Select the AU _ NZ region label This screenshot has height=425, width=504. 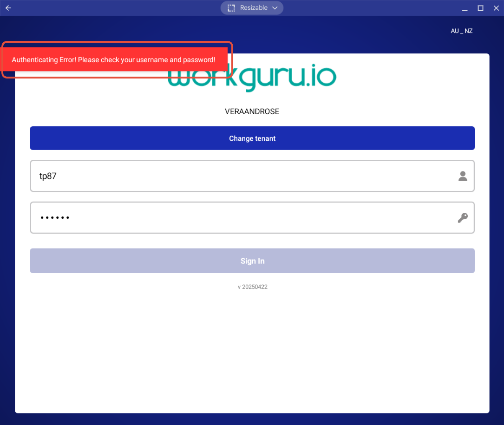tap(461, 31)
